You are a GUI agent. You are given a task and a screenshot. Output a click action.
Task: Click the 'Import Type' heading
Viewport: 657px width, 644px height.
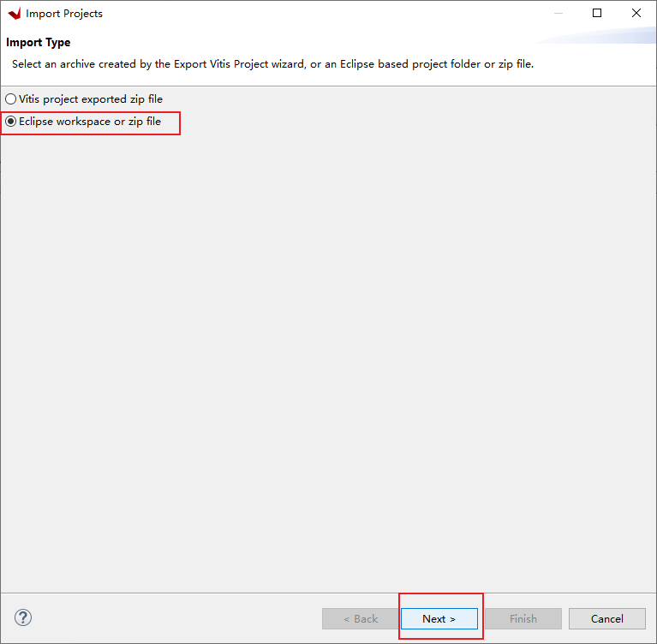[39, 42]
